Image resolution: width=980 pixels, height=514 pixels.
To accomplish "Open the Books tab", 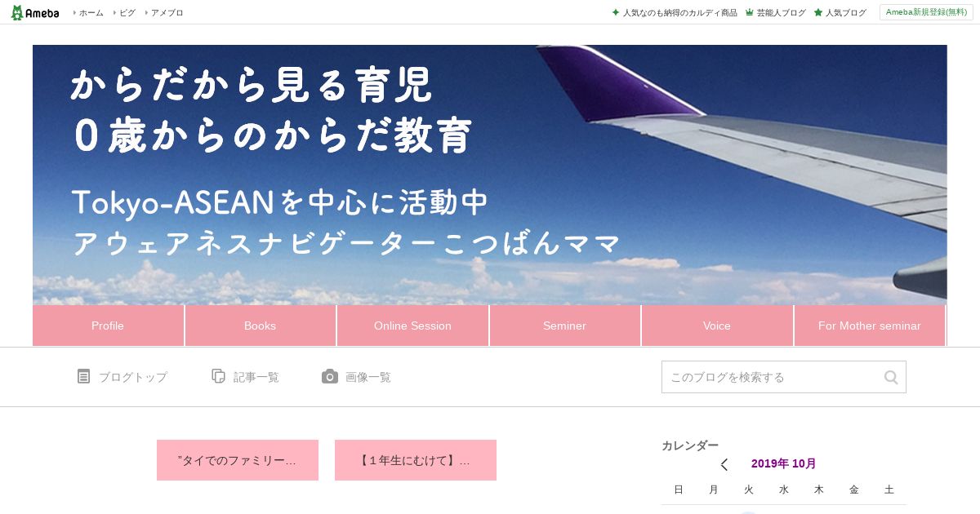I will tap(260, 326).
